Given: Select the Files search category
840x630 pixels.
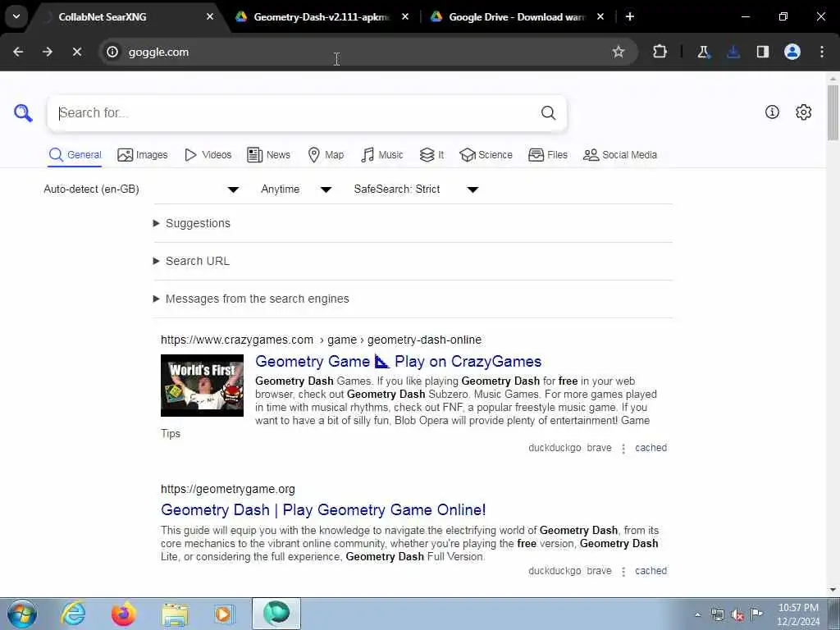Looking at the screenshot, I should [x=547, y=155].
